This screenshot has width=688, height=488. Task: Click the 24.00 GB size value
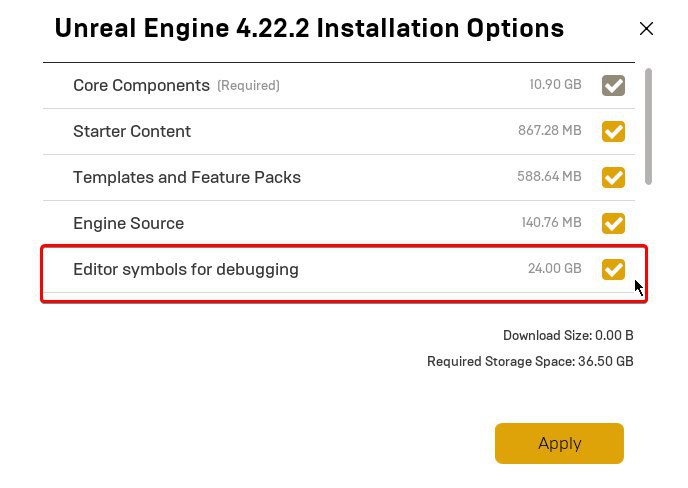(555, 268)
